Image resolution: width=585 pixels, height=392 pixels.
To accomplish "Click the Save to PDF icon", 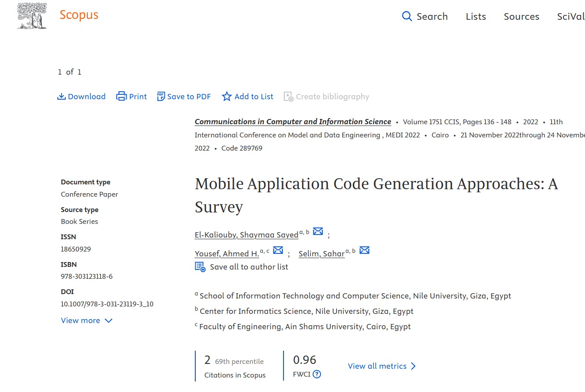I will click(161, 97).
